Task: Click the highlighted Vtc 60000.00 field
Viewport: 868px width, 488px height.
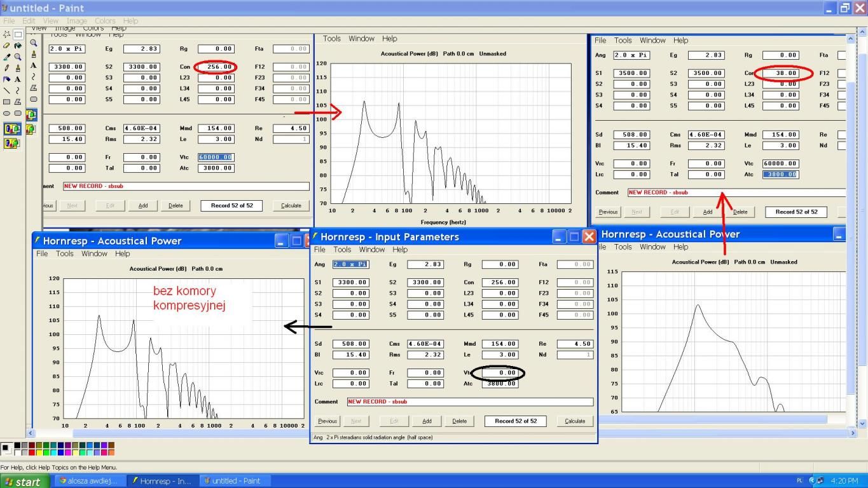Action: 216,157
